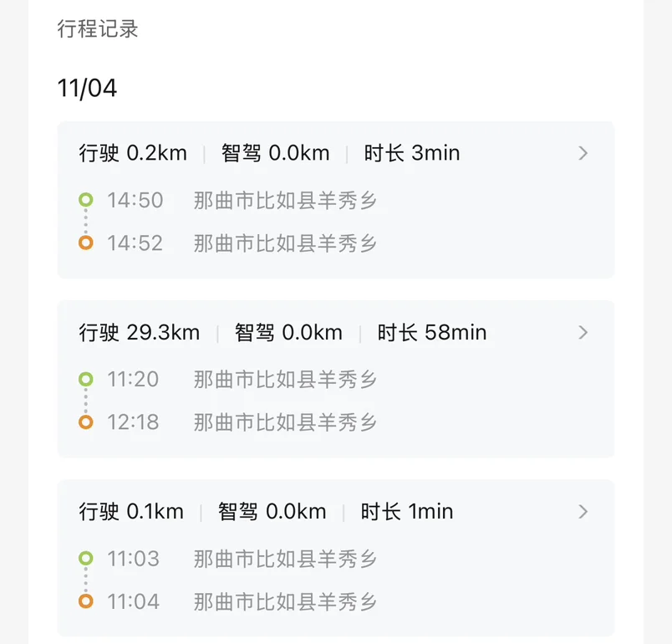
Task: Click green start marker at 14:50
Action: pos(85,200)
